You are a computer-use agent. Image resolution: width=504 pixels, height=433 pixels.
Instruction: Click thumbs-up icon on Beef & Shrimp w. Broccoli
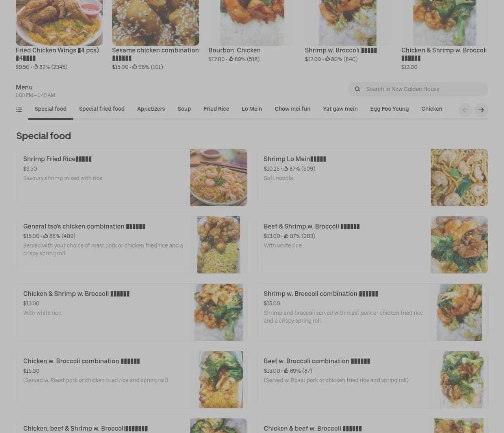(286, 236)
